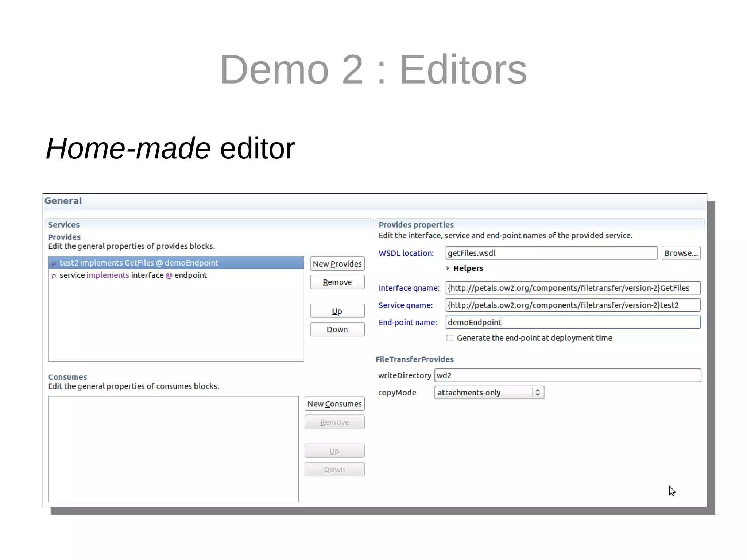
Task: Click the WSDL location label link
Action: 406,253
